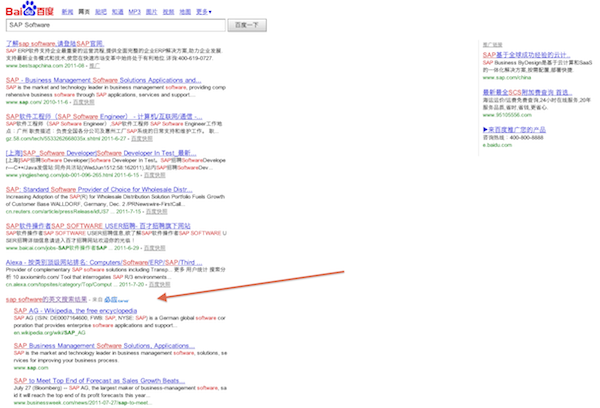Click the e.baidu.com URL in sidebar
600x408 pixels.
coord(497,145)
